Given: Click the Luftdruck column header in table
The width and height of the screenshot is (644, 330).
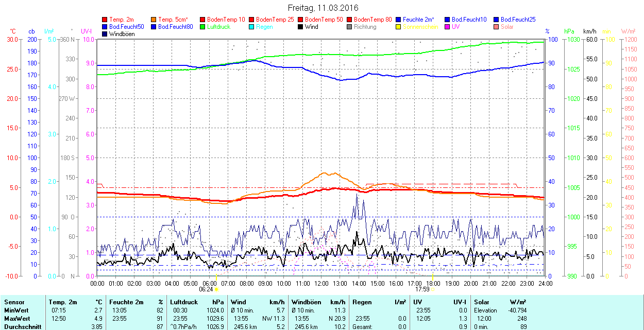Looking at the screenshot, I should tap(184, 302).
